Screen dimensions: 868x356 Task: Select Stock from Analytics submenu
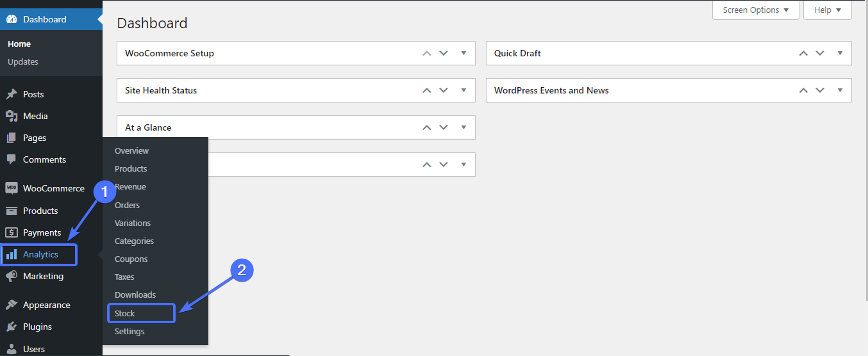click(x=125, y=313)
